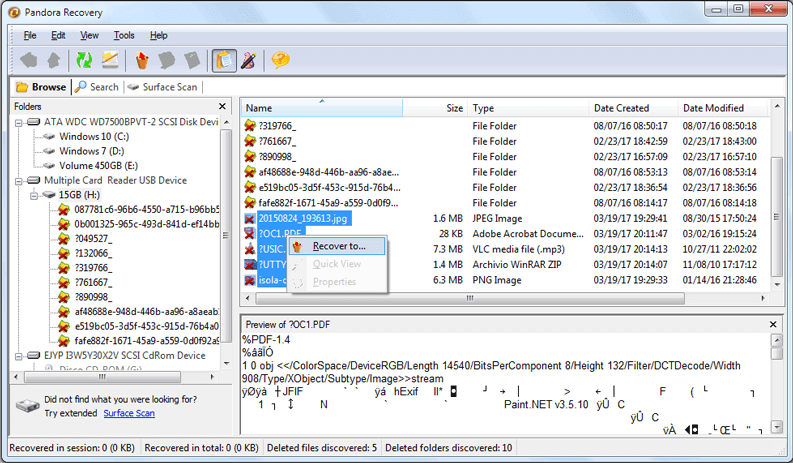Image resolution: width=793 pixels, height=463 pixels.
Task: Sort file list by Size column
Action: tap(434, 108)
